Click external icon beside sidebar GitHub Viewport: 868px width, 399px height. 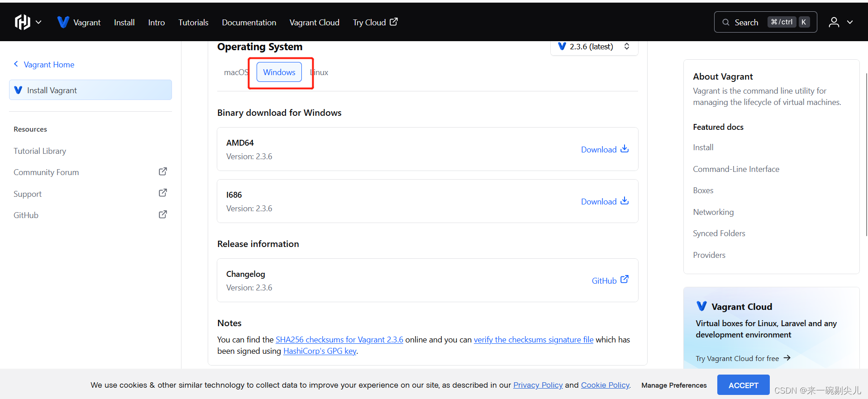[163, 214]
